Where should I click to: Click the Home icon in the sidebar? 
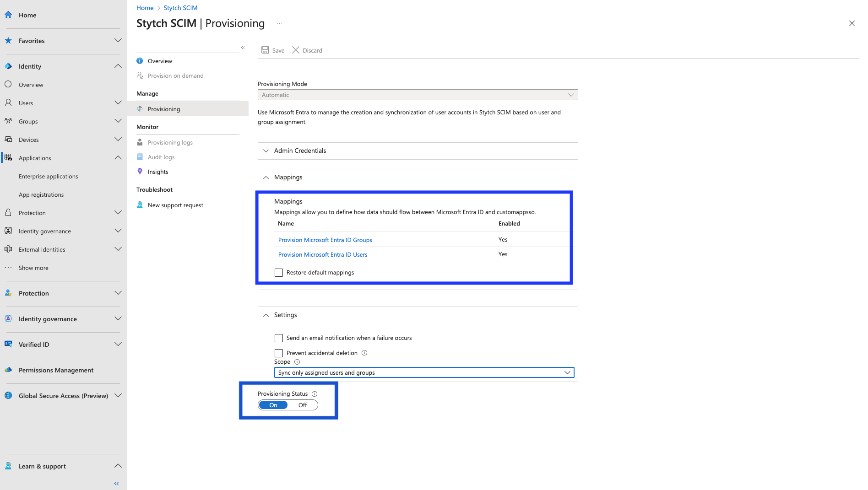[8, 15]
